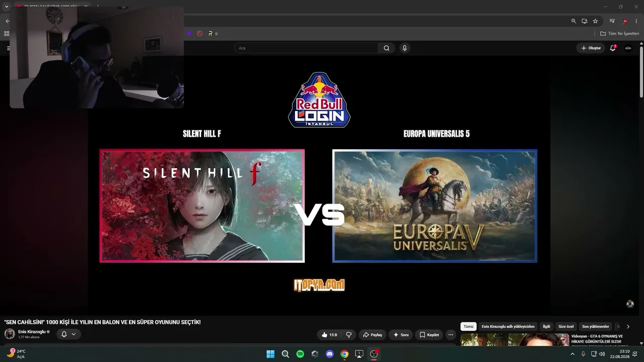This screenshot has width=644, height=362.
Task: Show more filter chips with right arrow
Action: coord(628,327)
